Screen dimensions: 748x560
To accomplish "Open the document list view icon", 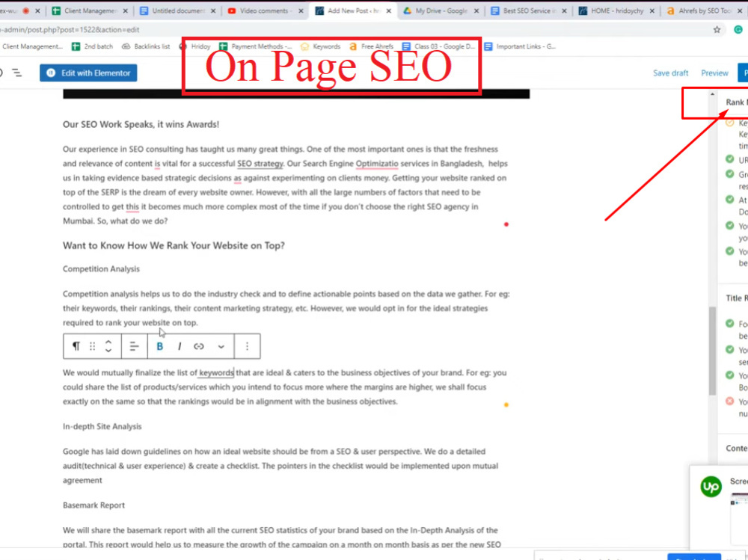I will (17, 73).
